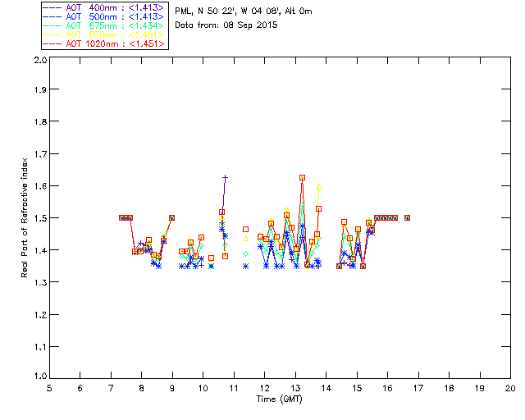Click the 10 hour x-axis tick label
525x420 pixels.
pos(203,388)
